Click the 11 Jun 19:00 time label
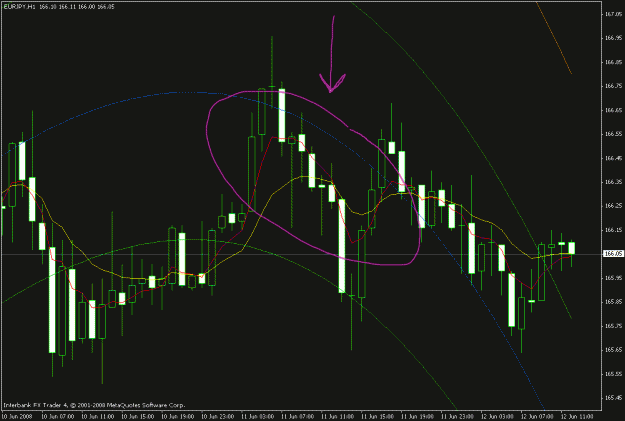Screen dimensions: 625x421 (x=417, y=417)
